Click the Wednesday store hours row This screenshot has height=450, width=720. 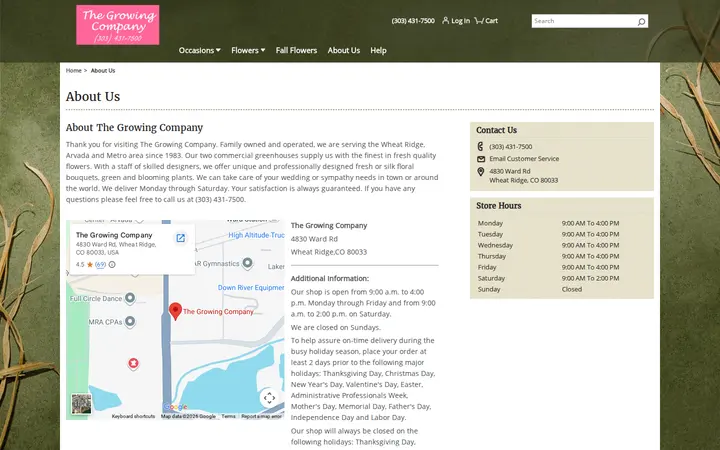562,245
